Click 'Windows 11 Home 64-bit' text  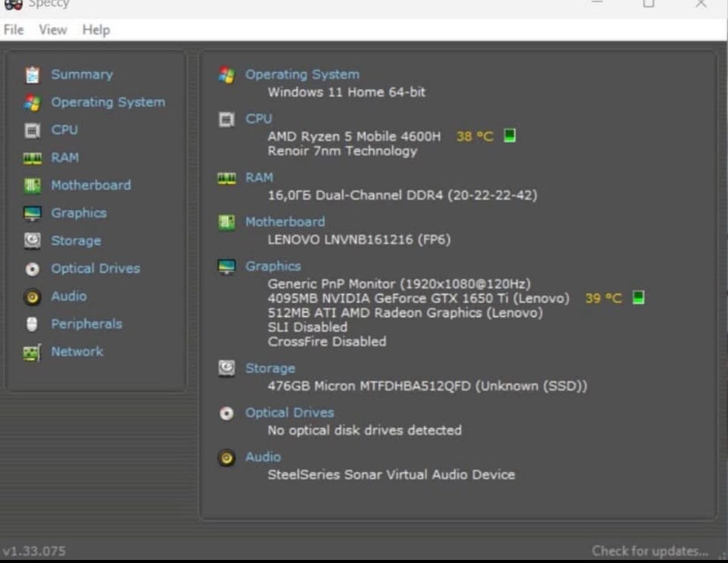click(x=347, y=92)
